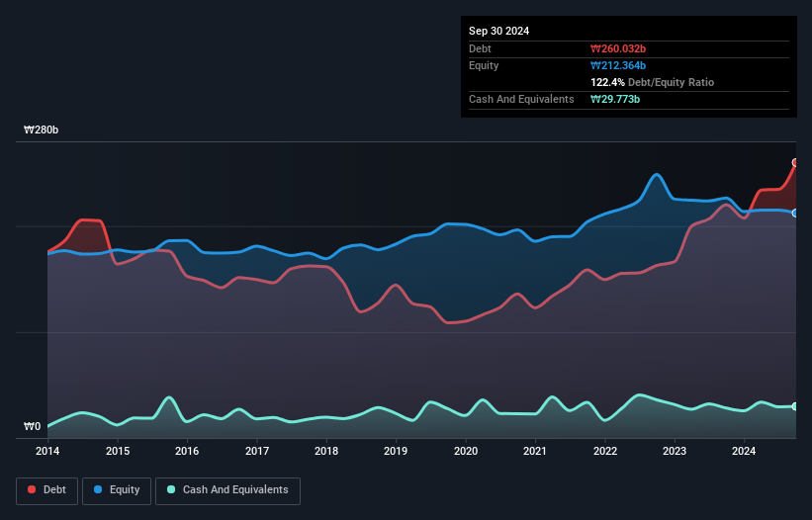Click Cash And Equivalents tooltip label

[521, 99]
